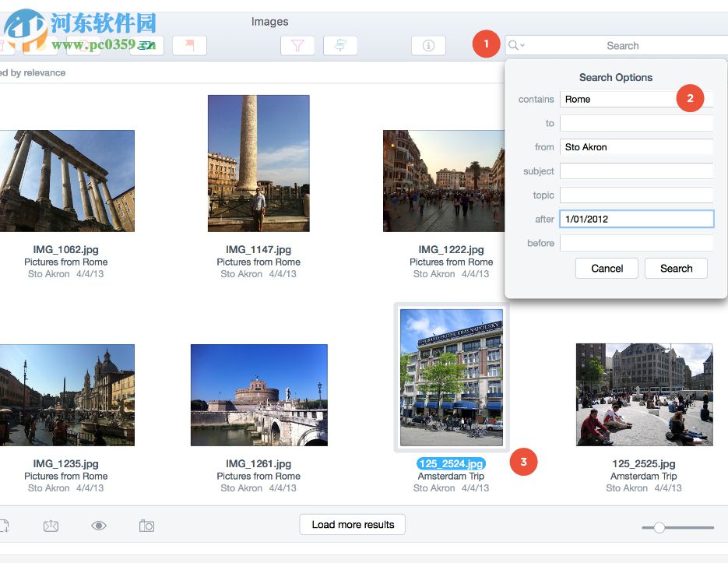
Task: Click Load more results
Action: 352,524
